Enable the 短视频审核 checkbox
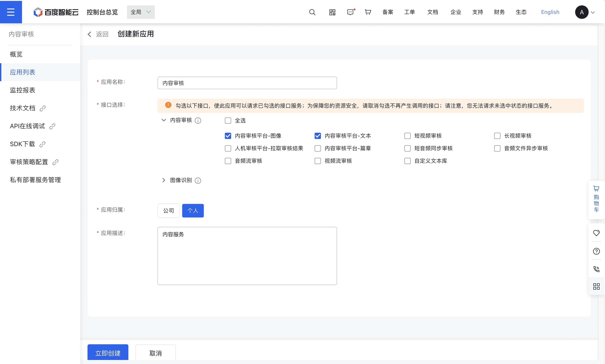Image resolution: width=605 pixels, height=364 pixels. (x=407, y=136)
